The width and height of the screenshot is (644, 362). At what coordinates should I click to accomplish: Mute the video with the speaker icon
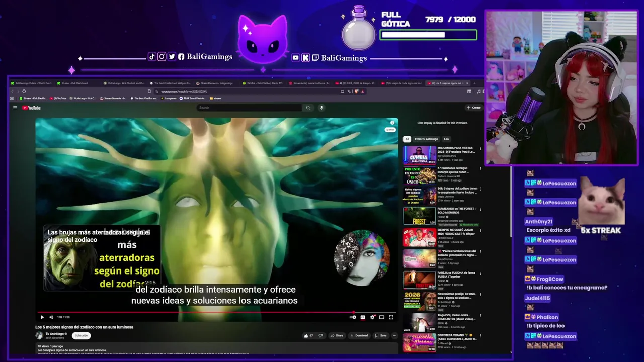[51, 317]
